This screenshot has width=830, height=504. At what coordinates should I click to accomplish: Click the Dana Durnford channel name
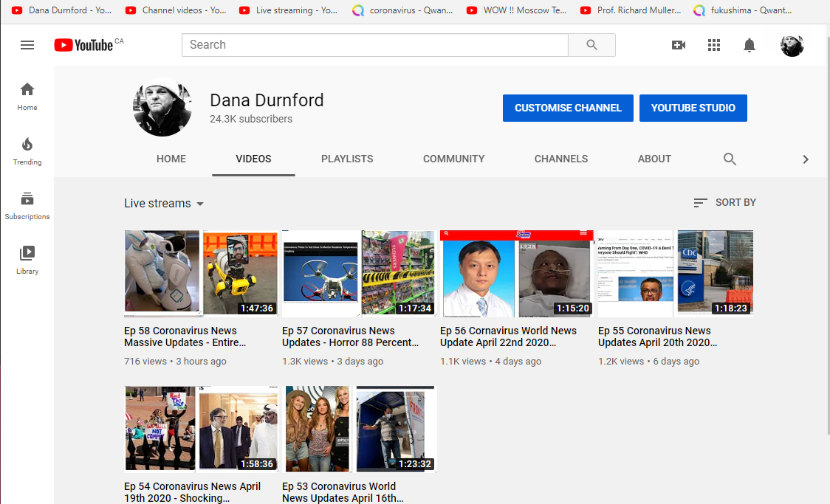point(267,100)
